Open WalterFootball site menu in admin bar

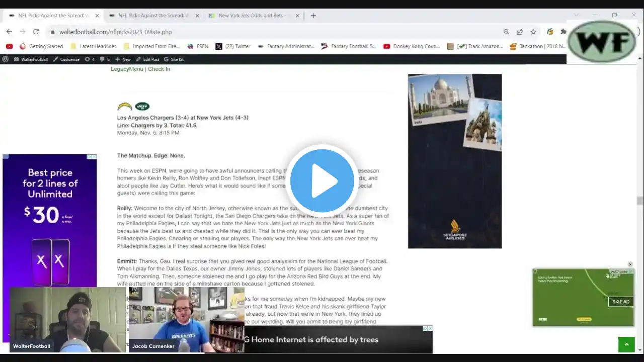(x=31, y=59)
